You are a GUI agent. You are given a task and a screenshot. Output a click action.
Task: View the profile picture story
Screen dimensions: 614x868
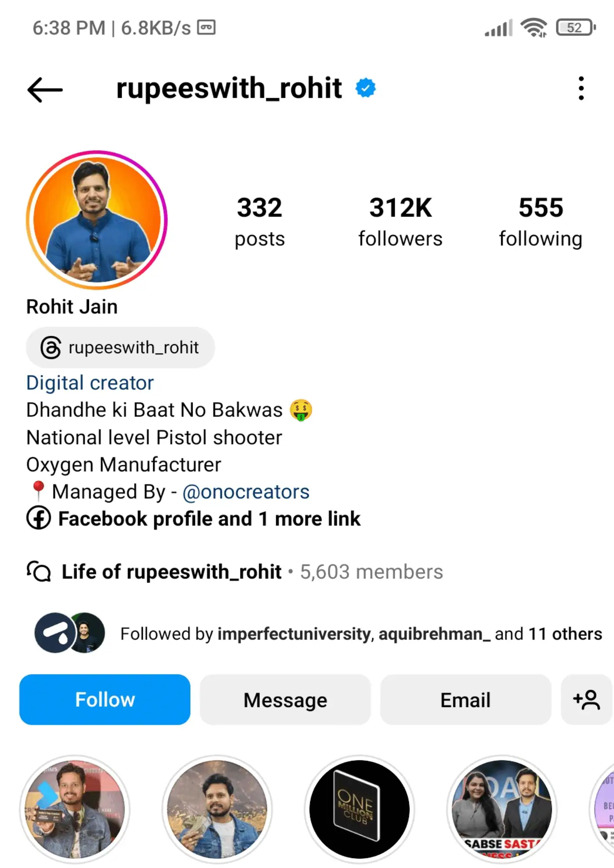click(97, 220)
